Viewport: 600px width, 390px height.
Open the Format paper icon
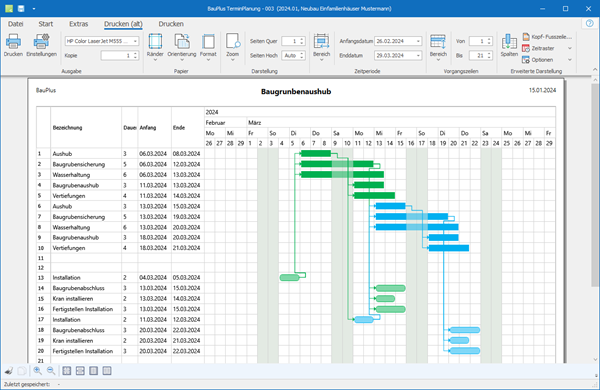point(208,41)
